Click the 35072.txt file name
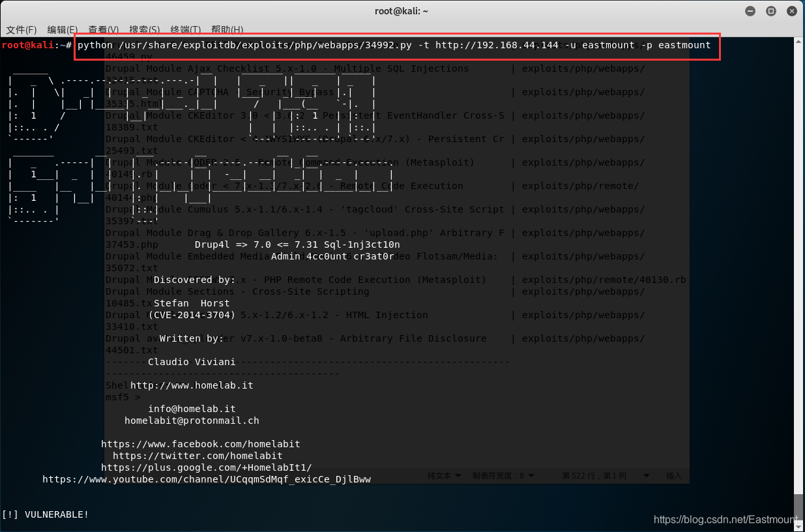The width and height of the screenshot is (805, 532). click(132, 268)
